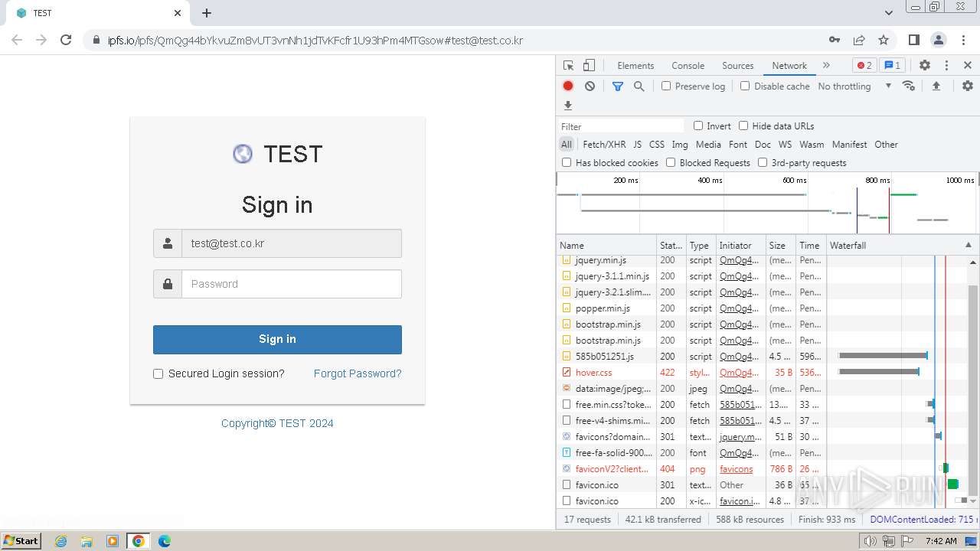This screenshot has height=551, width=980.
Task: Enable Preserve log checkbox
Action: pos(666,86)
